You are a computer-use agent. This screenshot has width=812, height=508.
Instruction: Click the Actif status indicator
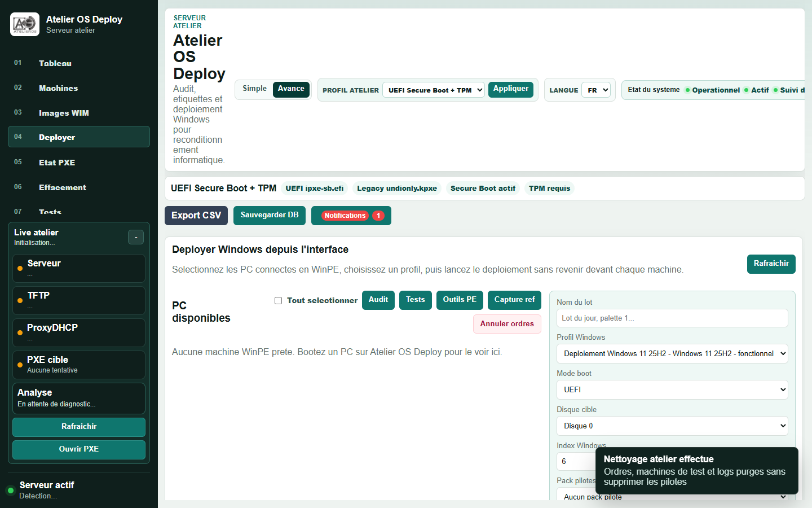coord(756,90)
